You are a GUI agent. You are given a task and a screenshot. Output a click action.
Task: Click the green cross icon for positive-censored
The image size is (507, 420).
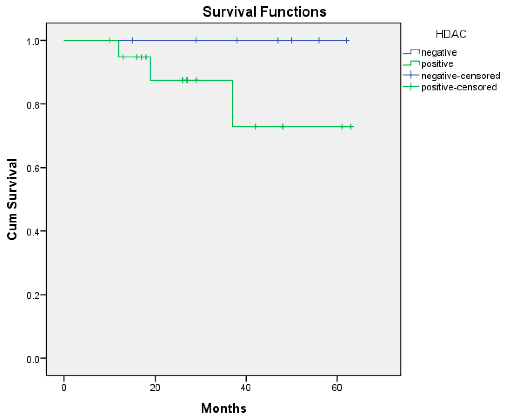pyautogui.click(x=411, y=86)
